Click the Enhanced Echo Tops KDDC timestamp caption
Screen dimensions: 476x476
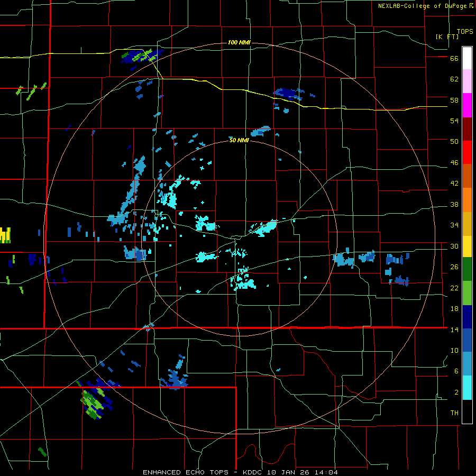click(x=240, y=472)
